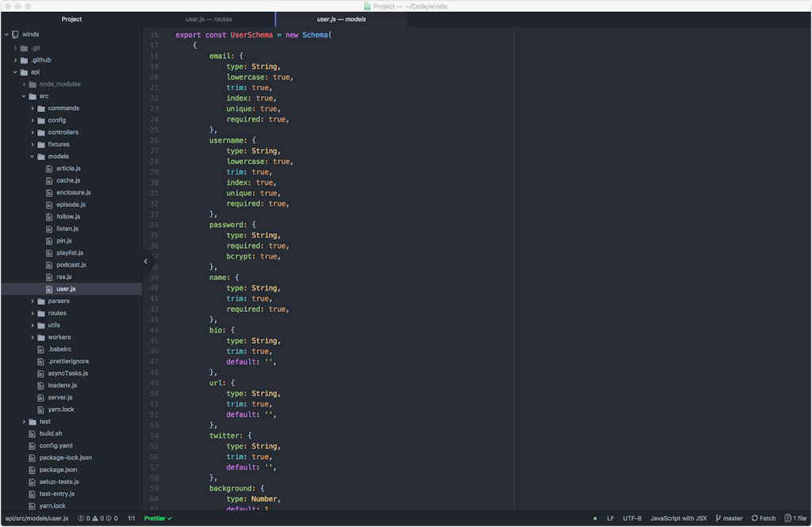Image resolution: width=812 pixels, height=527 pixels.
Task: Collapse the models folder
Action: (x=33, y=156)
